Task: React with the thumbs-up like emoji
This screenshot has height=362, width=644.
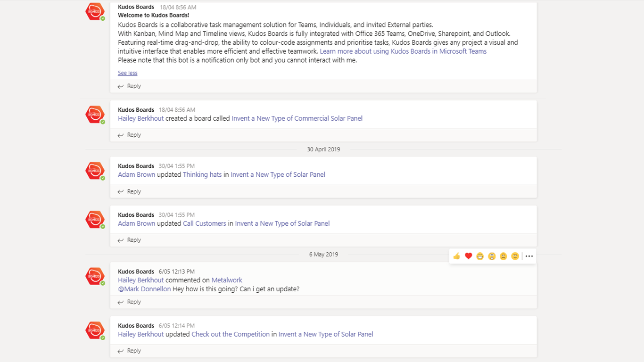Action: (456, 256)
